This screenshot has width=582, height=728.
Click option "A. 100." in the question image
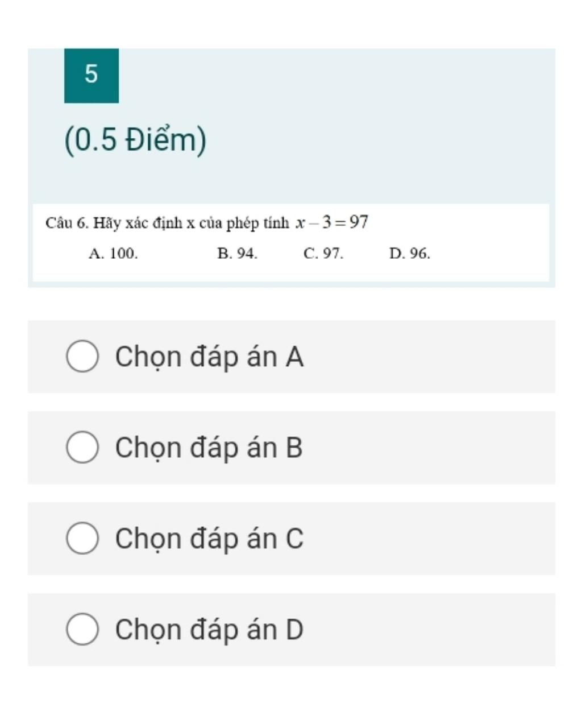[x=113, y=254]
